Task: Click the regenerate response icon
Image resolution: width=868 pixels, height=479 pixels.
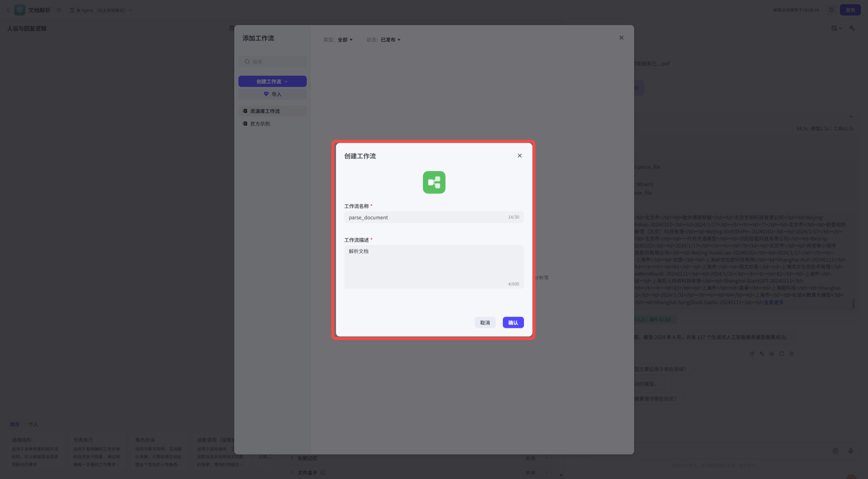Action: (781, 354)
